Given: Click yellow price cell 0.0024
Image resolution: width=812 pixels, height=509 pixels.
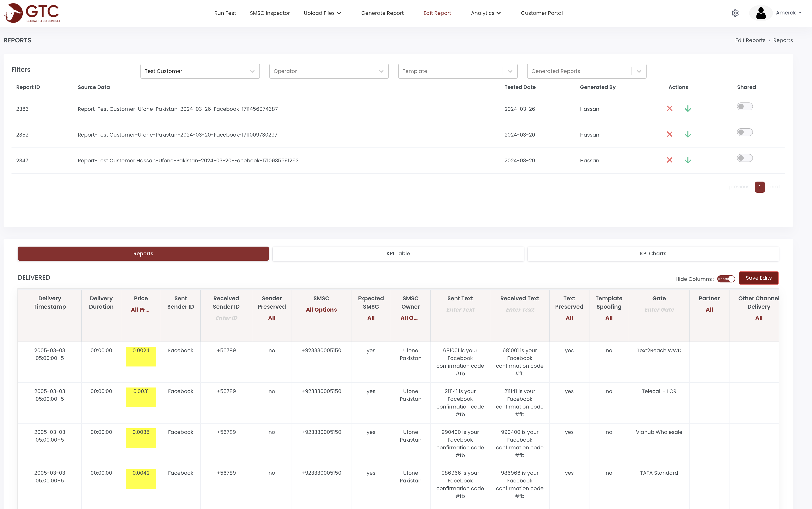Looking at the screenshot, I should [x=141, y=356].
